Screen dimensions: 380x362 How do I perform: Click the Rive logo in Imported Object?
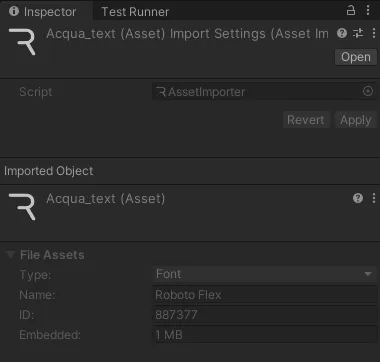click(x=22, y=207)
